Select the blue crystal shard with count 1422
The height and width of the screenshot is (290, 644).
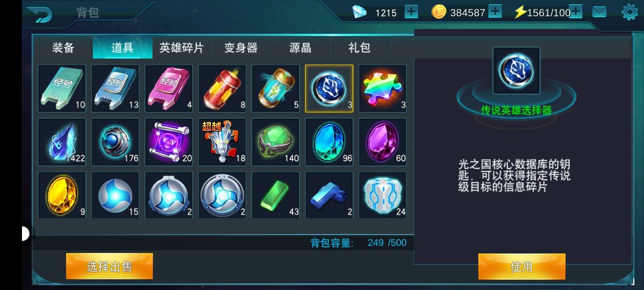click(x=62, y=142)
